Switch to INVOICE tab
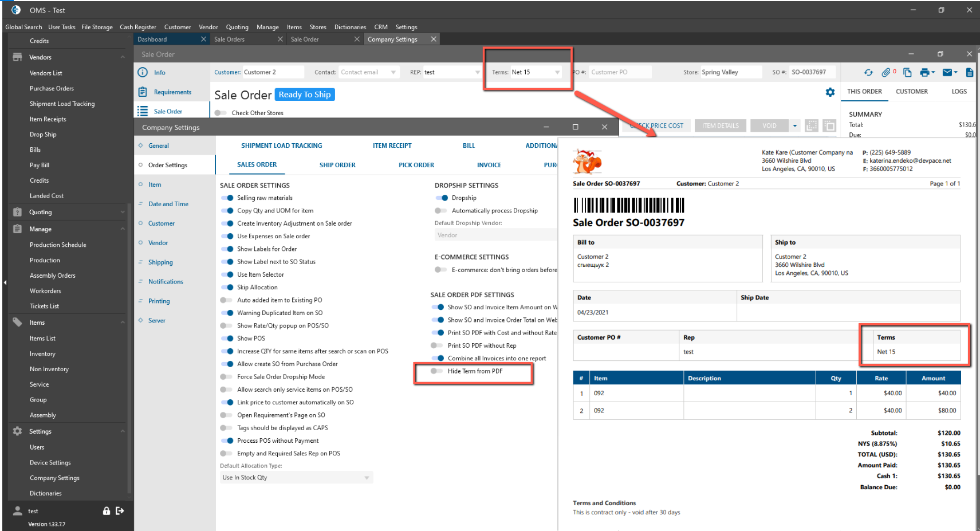 (x=489, y=165)
